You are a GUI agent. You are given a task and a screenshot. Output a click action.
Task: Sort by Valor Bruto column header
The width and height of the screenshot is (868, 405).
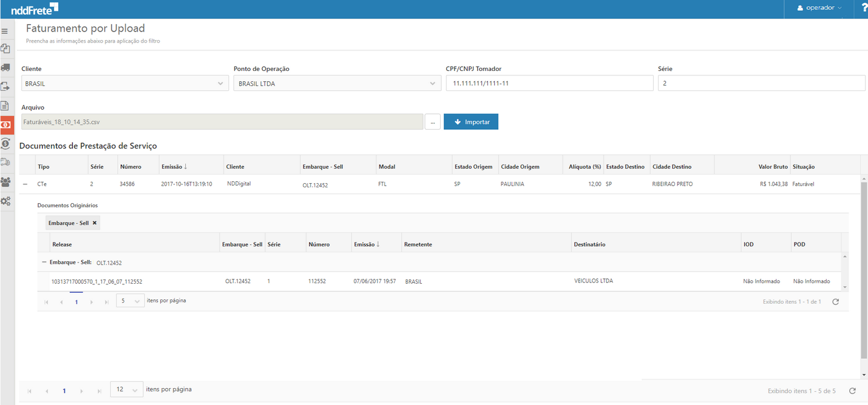(x=773, y=167)
